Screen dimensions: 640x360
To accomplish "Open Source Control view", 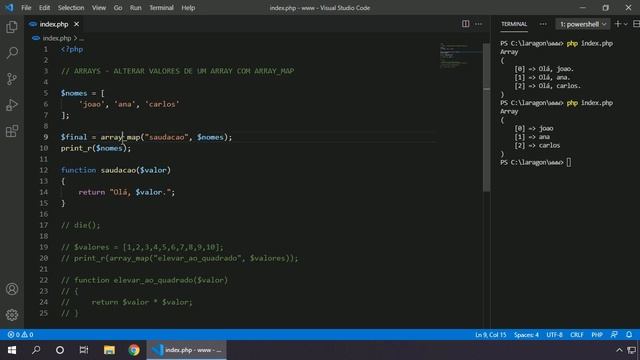I will tap(12, 79).
